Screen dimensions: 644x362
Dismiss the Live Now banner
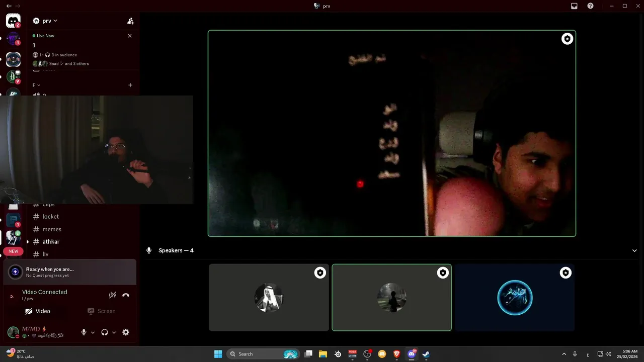(130, 36)
